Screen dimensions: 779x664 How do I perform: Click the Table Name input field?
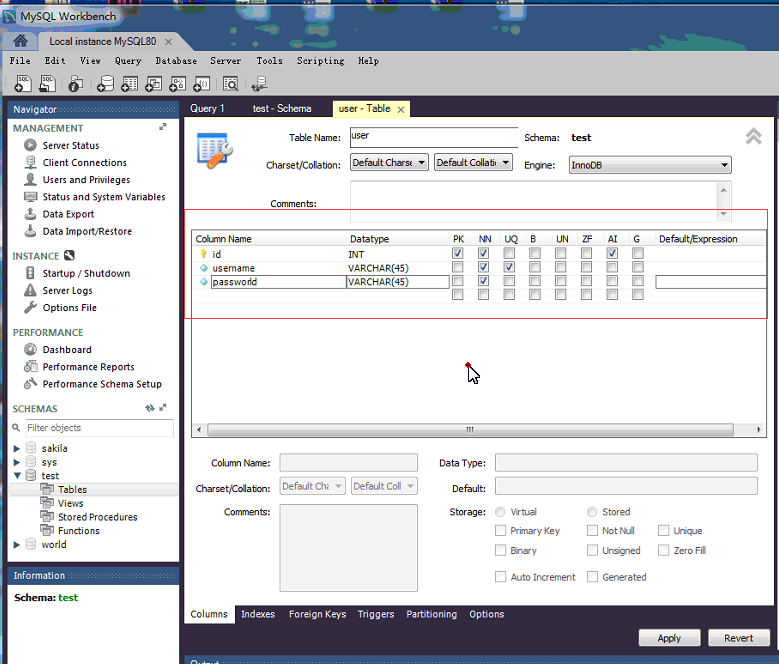click(434, 137)
